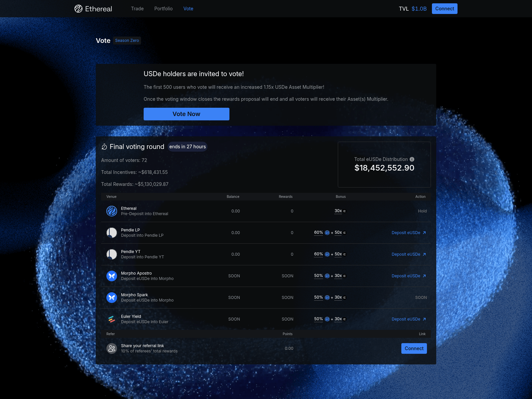532x399 pixels.
Task: Open the Total eUSDe Distribution info icon
Action: tap(412, 159)
